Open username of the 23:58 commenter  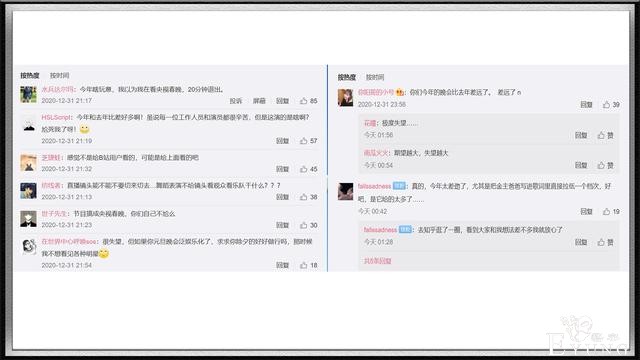click(x=376, y=93)
